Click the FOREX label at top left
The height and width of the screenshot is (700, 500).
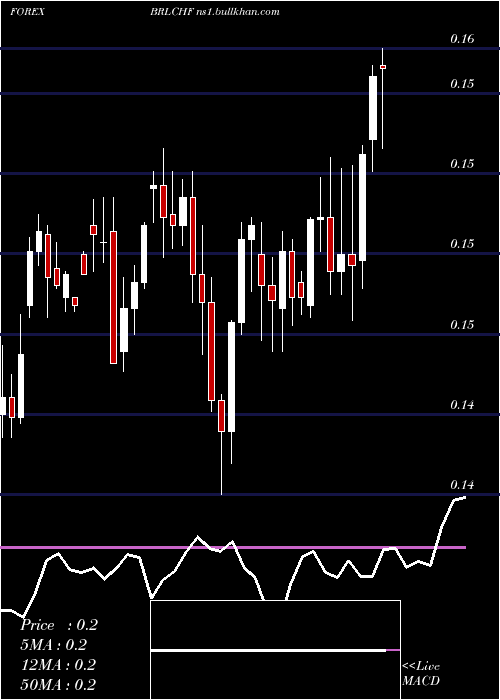click(27, 12)
